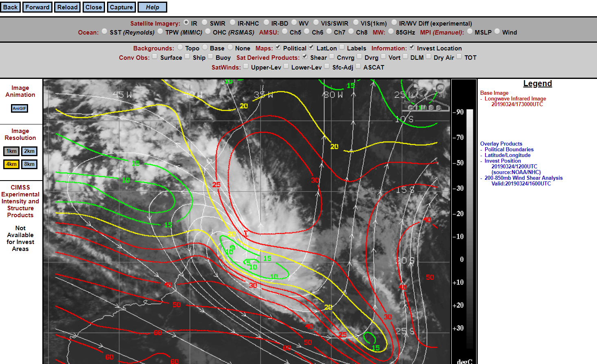The width and height of the screenshot is (597, 364).
Task: Click the Capture button
Action: [121, 7]
